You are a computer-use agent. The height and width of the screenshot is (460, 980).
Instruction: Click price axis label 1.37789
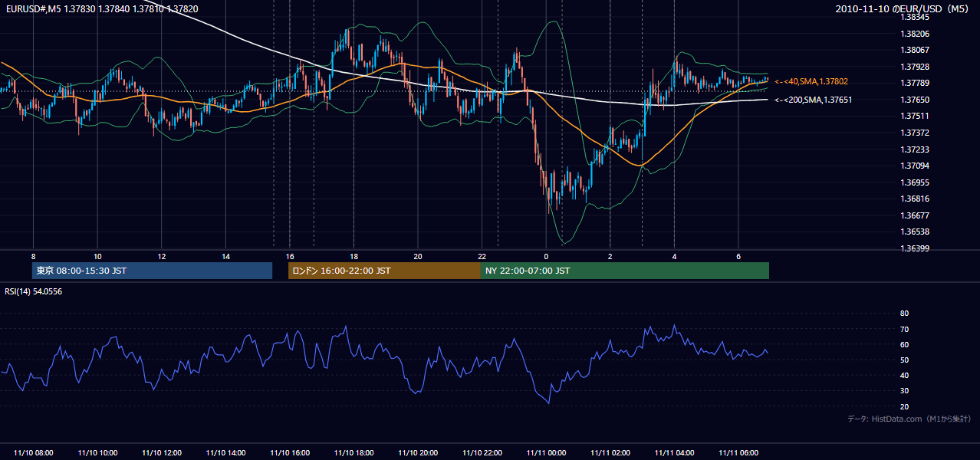click(915, 83)
